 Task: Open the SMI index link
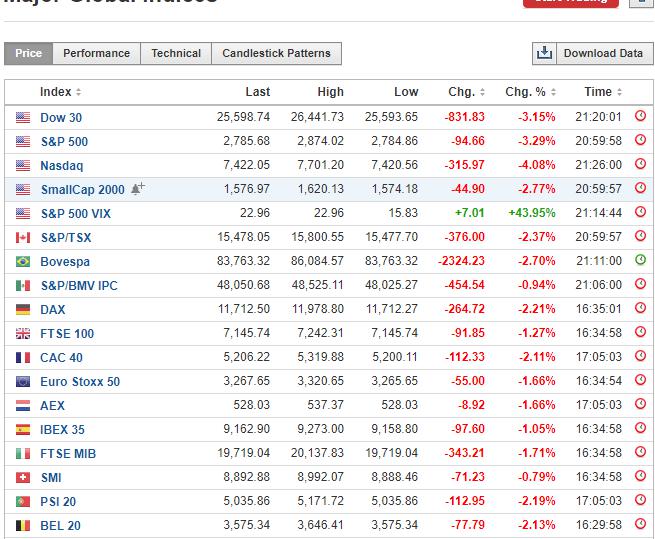[x=51, y=478]
